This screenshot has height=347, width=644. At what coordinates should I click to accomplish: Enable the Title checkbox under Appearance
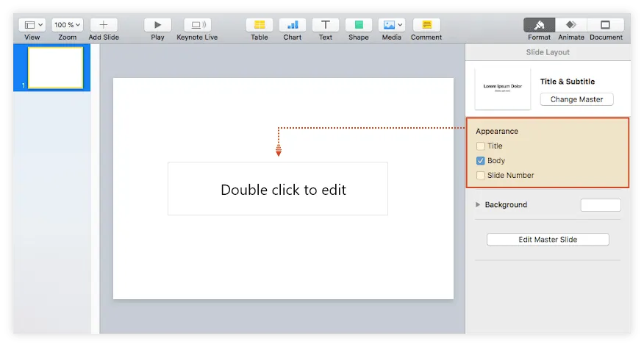(x=481, y=146)
